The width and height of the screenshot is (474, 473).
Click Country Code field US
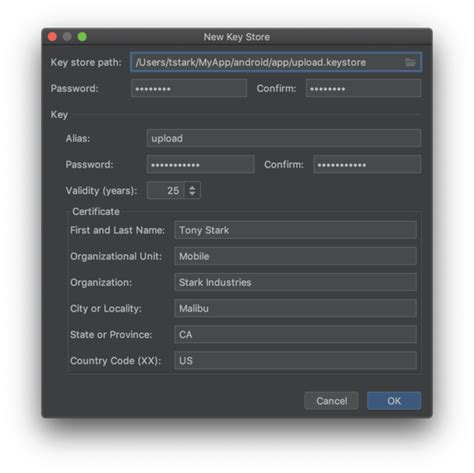[x=295, y=360]
